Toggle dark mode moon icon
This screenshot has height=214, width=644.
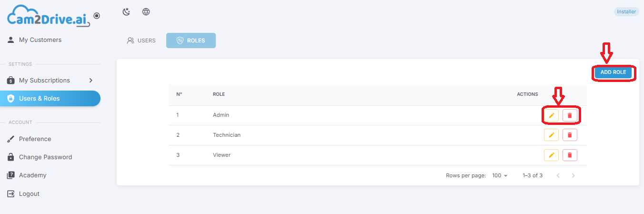(x=126, y=12)
